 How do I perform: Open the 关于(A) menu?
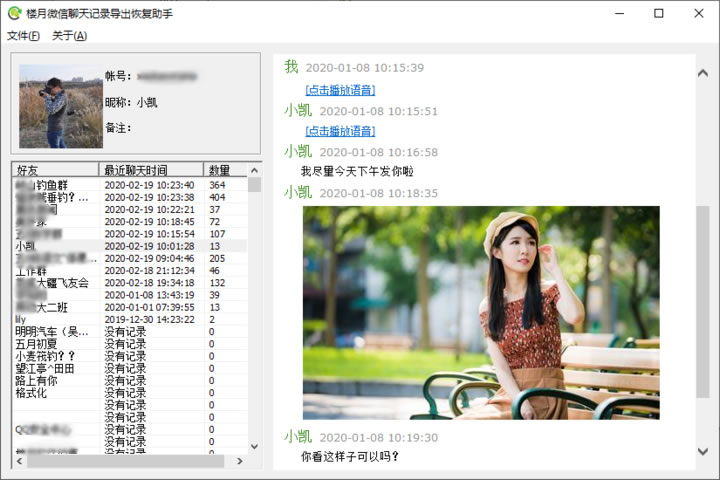[x=69, y=36]
